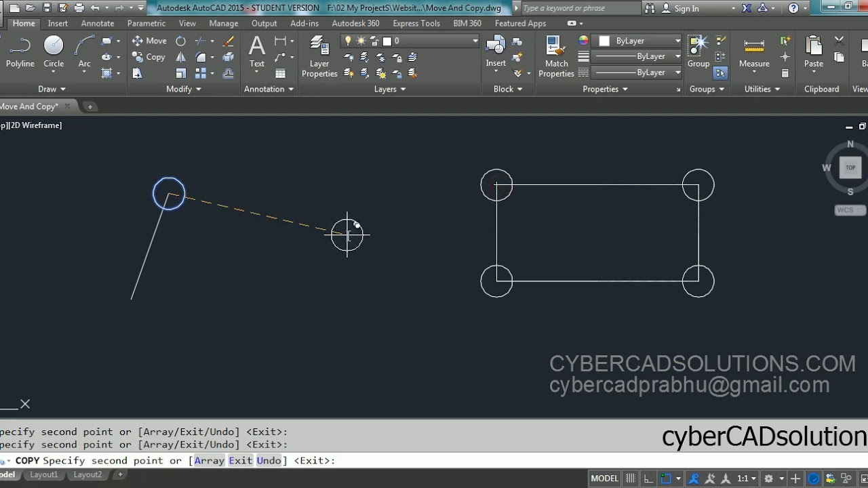
Task: Choose Exit option in command line
Action: 240,460
